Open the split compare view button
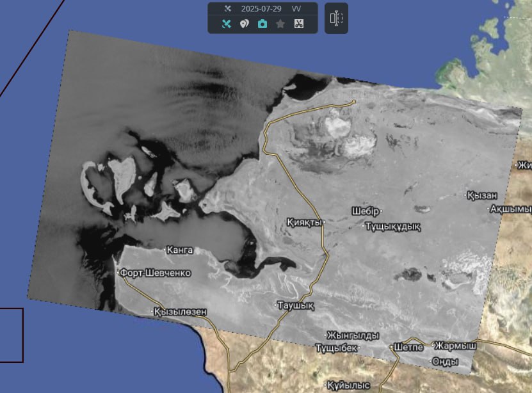Viewport: 532px width, 393px height. [x=336, y=18]
